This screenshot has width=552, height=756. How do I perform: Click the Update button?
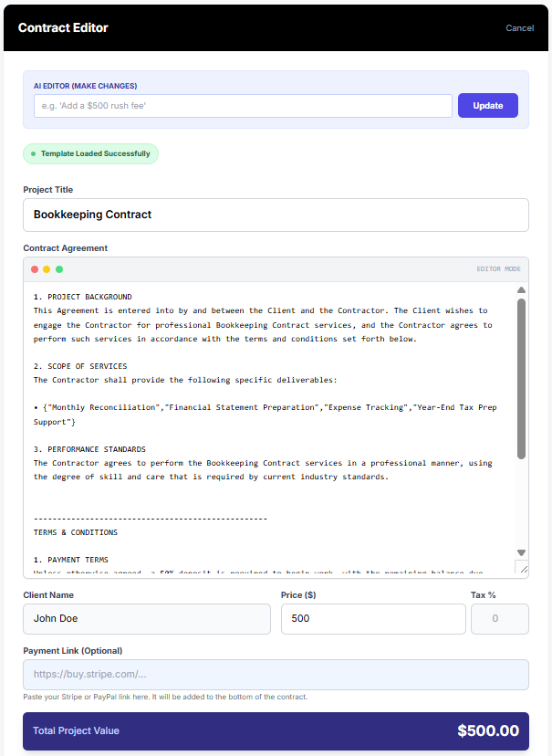point(487,105)
